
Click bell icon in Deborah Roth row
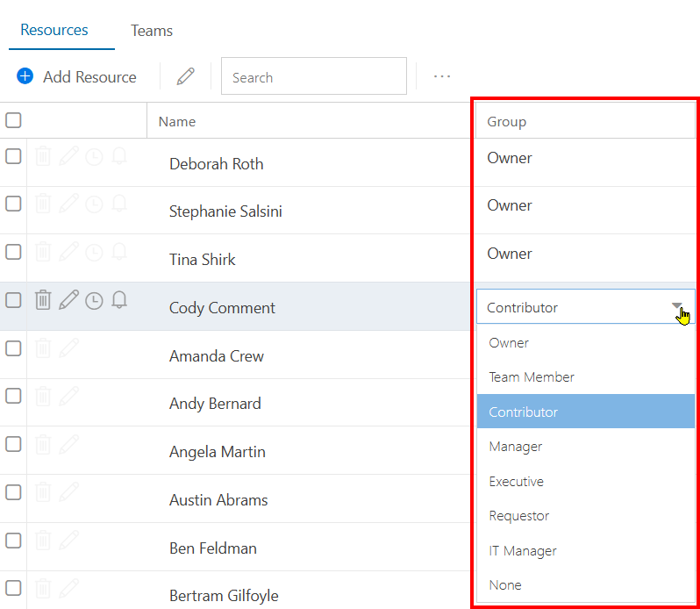coord(119,156)
